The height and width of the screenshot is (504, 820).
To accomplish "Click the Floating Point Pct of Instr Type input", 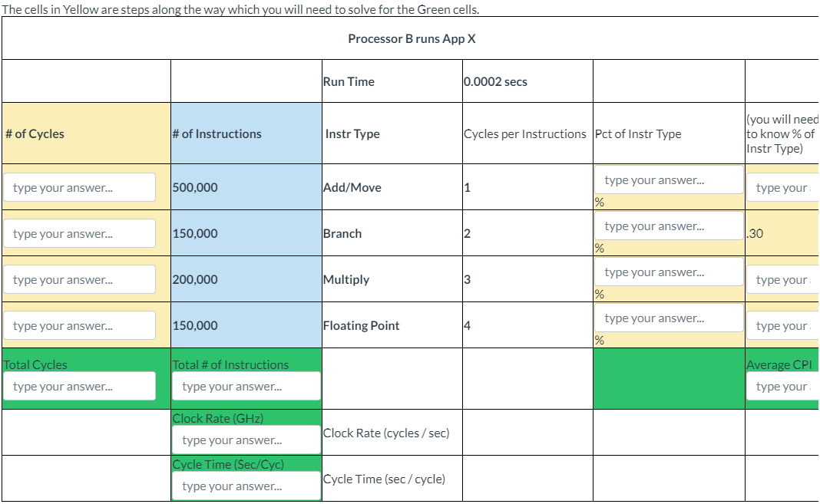I will 669,318.
